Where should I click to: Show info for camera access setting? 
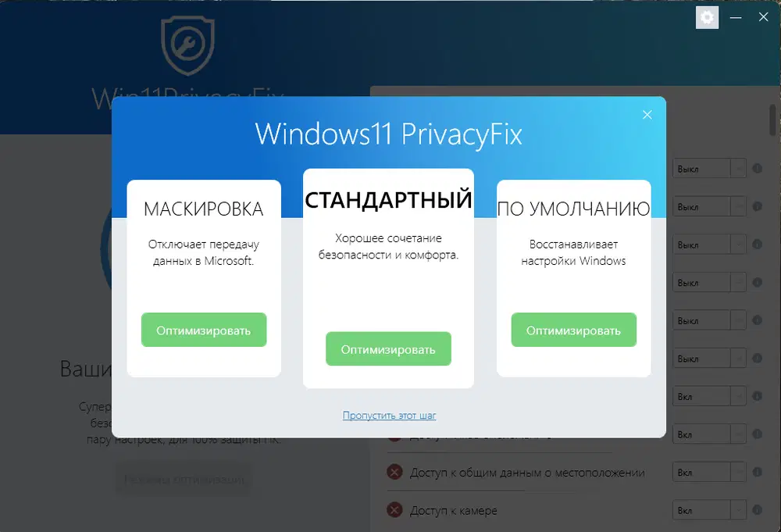click(x=757, y=509)
